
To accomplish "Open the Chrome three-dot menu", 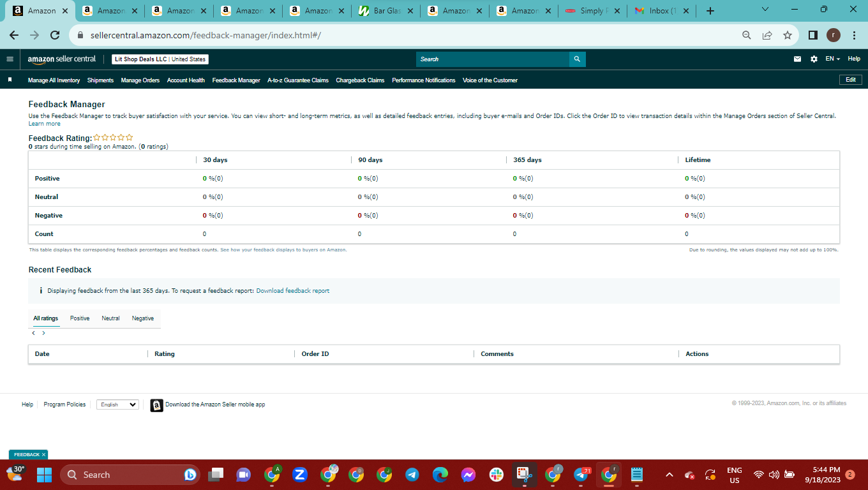I will pos(854,36).
